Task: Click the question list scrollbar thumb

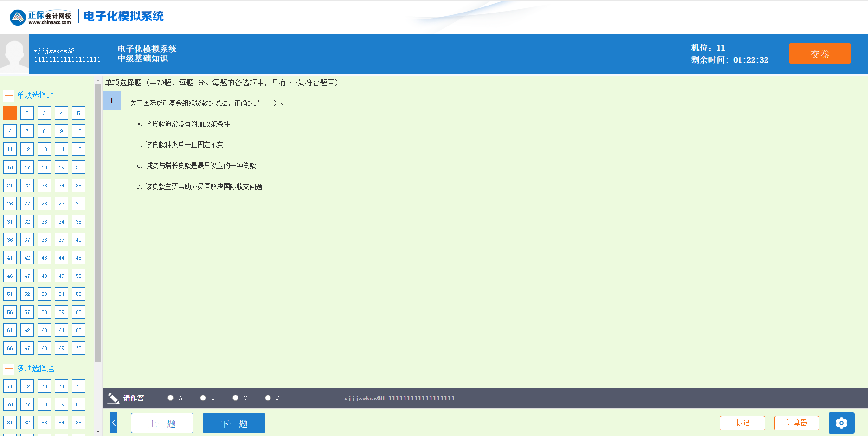Action: pyautogui.click(x=98, y=223)
